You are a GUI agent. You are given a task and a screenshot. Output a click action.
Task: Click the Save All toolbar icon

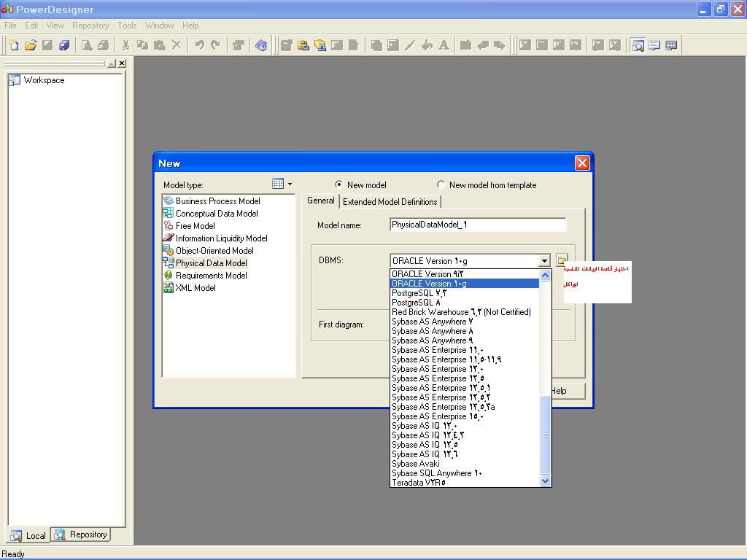[x=64, y=45]
